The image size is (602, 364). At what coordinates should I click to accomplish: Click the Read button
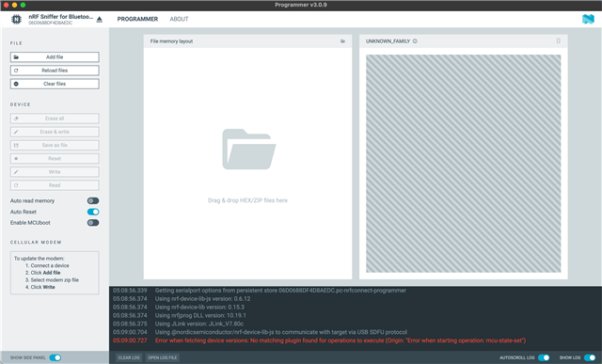55,185
